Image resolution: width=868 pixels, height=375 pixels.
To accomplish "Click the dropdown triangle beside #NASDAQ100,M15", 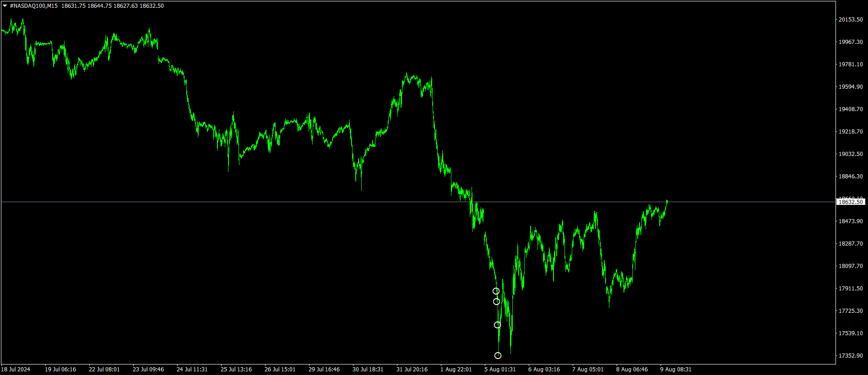I will click(5, 6).
